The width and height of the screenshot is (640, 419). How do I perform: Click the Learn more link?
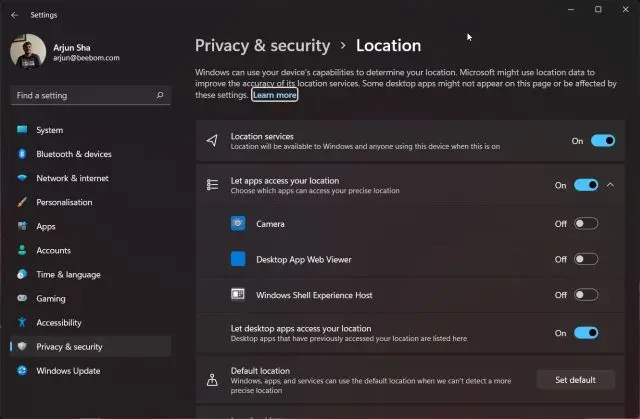(x=274, y=95)
